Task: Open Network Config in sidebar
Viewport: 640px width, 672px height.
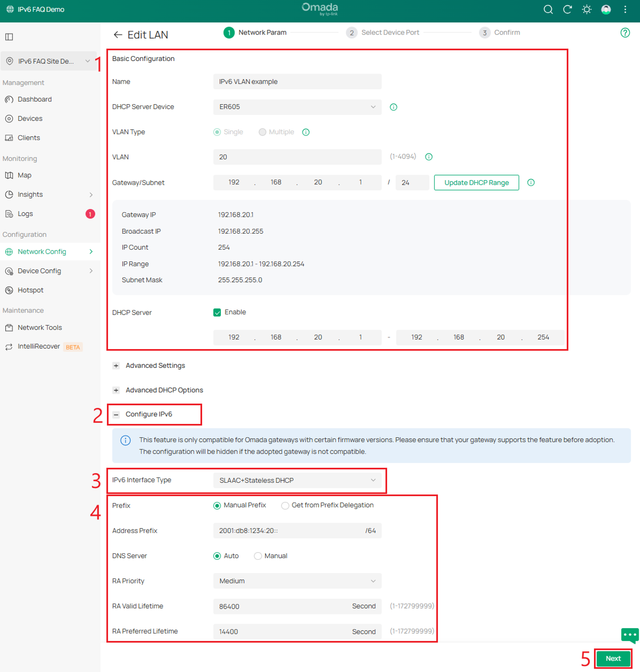Action: click(50, 252)
